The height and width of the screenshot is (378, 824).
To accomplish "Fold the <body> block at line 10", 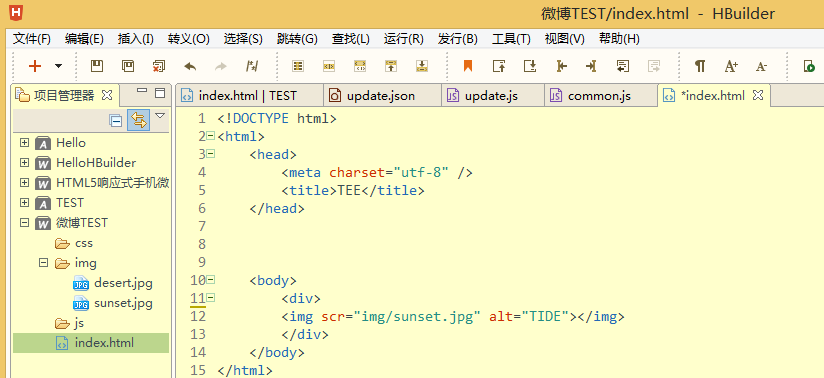I will click(x=211, y=280).
